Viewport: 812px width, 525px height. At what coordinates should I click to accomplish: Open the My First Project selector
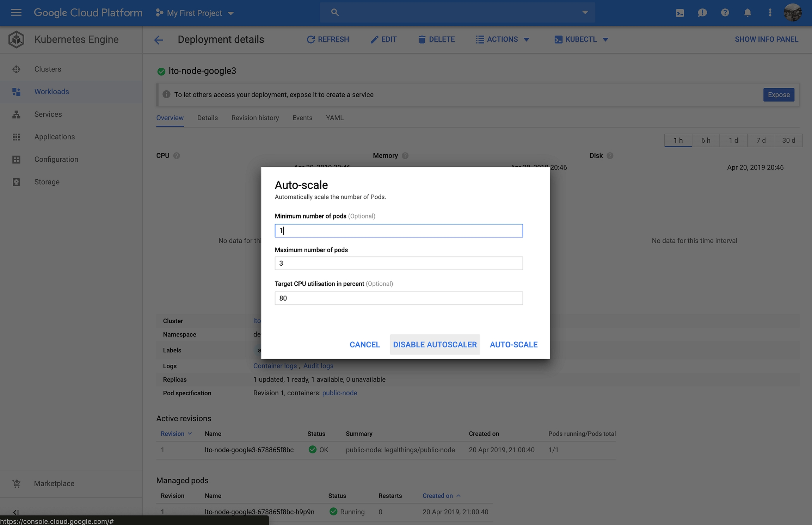click(195, 13)
